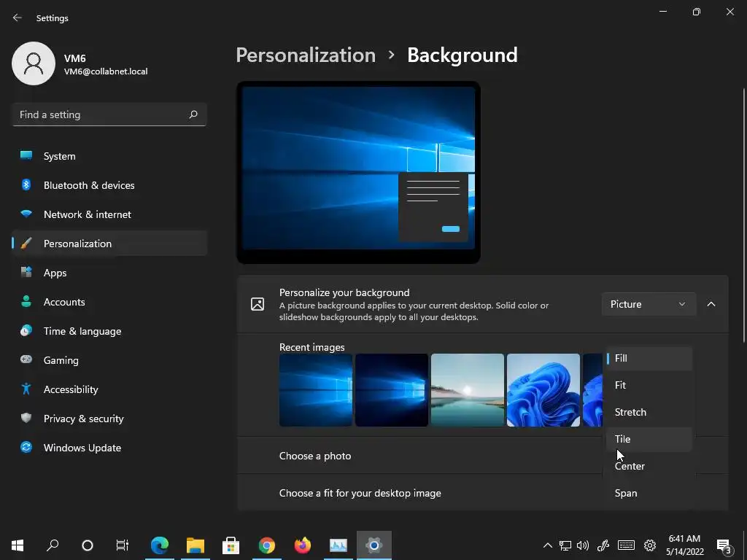The width and height of the screenshot is (747, 560).
Task: Click the Choose a photo row
Action: pos(419,456)
